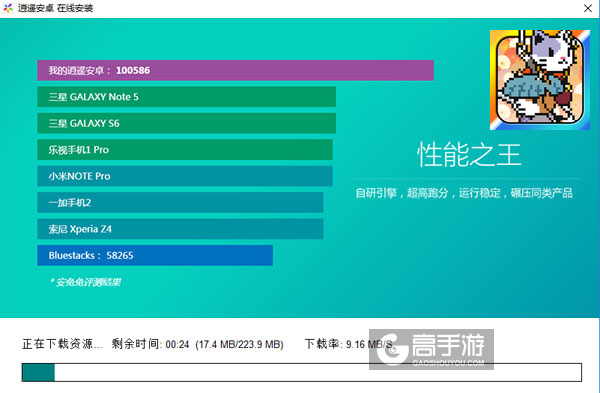Click the download progress bar
Image resolution: width=600 pixels, height=393 pixels.
302,372
